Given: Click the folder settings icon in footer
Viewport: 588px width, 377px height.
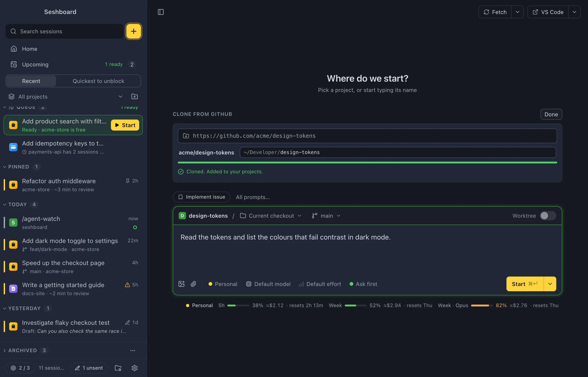Looking at the screenshot, I should pos(118,368).
